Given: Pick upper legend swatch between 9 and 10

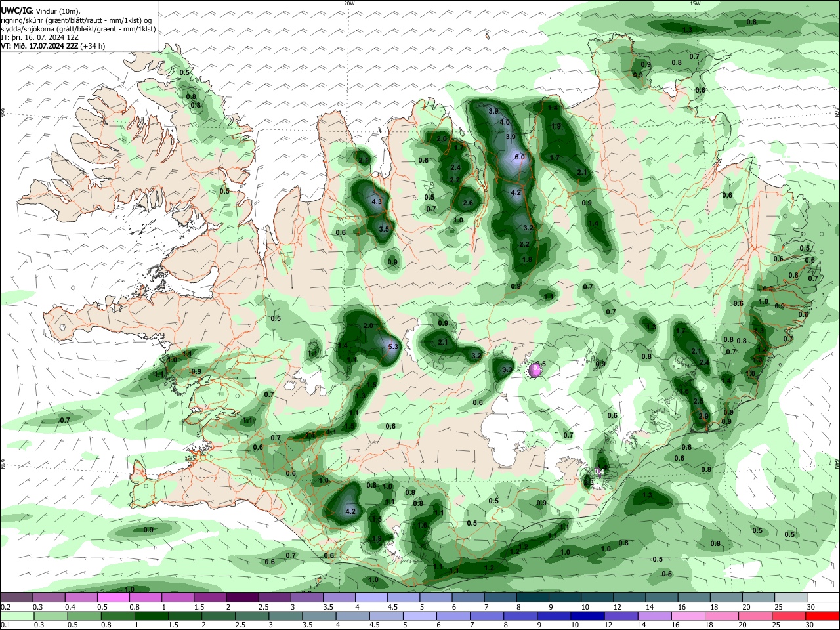Looking at the screenshot, I should click(565, 597).
